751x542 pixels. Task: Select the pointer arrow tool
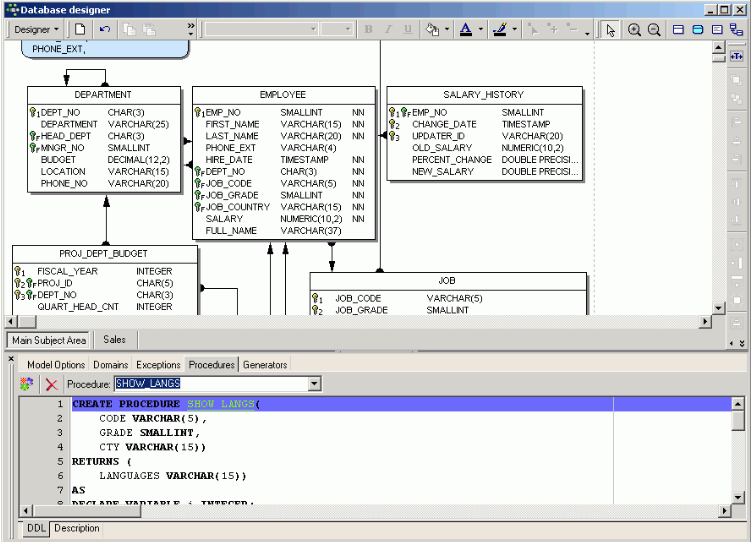[x=610, y=30]
